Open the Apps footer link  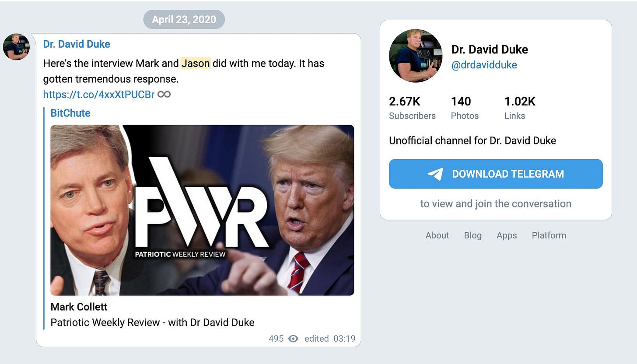pyautogui.click(x=507, y=235)
